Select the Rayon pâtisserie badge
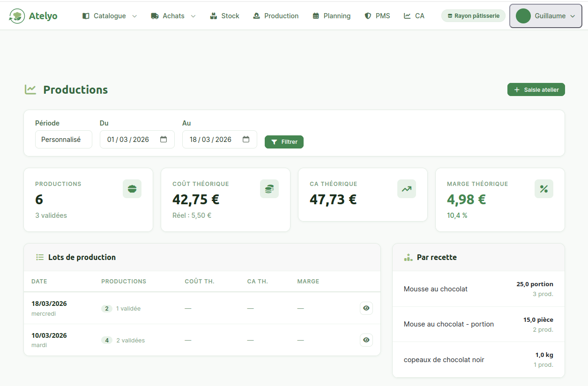 point(473,16)
